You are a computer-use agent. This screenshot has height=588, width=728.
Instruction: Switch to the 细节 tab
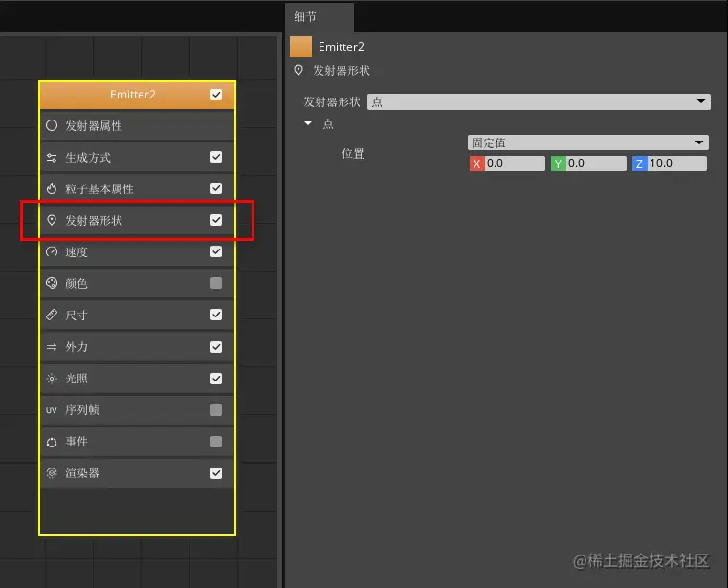pos(319,17)
